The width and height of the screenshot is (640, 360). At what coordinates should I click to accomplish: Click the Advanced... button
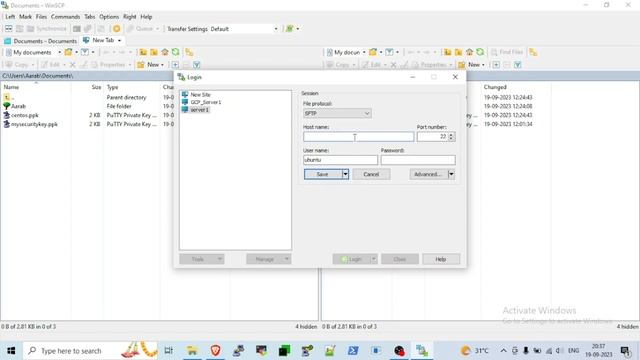point(429,174)
